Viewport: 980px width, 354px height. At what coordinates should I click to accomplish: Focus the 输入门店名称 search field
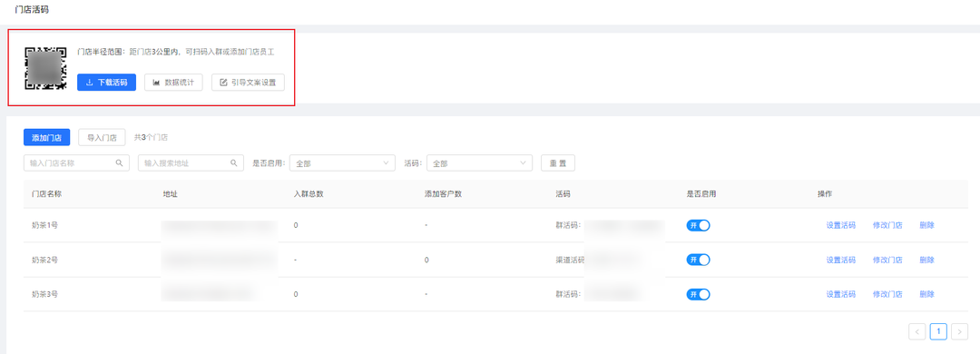(x=76, y=162)
